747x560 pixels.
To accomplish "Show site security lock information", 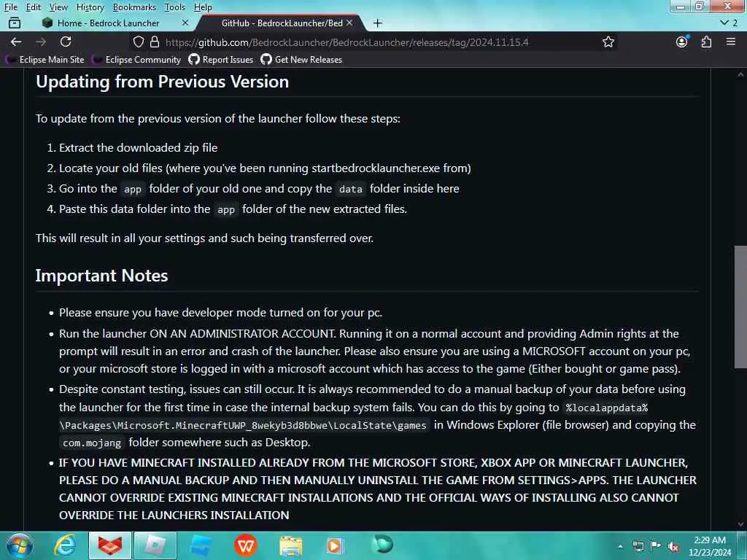I will click(x=155, y=42).
